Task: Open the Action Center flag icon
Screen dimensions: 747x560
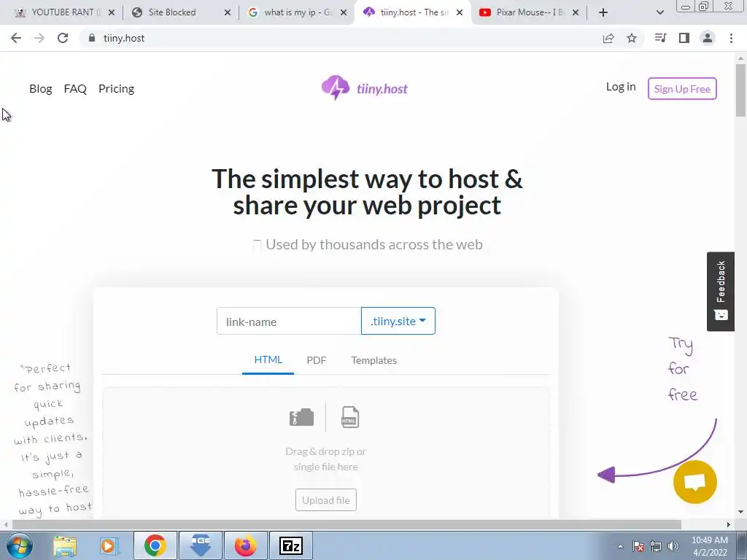Action: [x=638, y=546]
